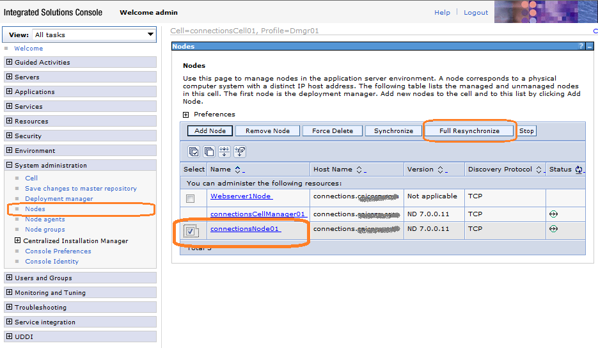The width and height of the screenshot is (598, 364).
Task: Click the Select All items icon
Action: point(194,152)
